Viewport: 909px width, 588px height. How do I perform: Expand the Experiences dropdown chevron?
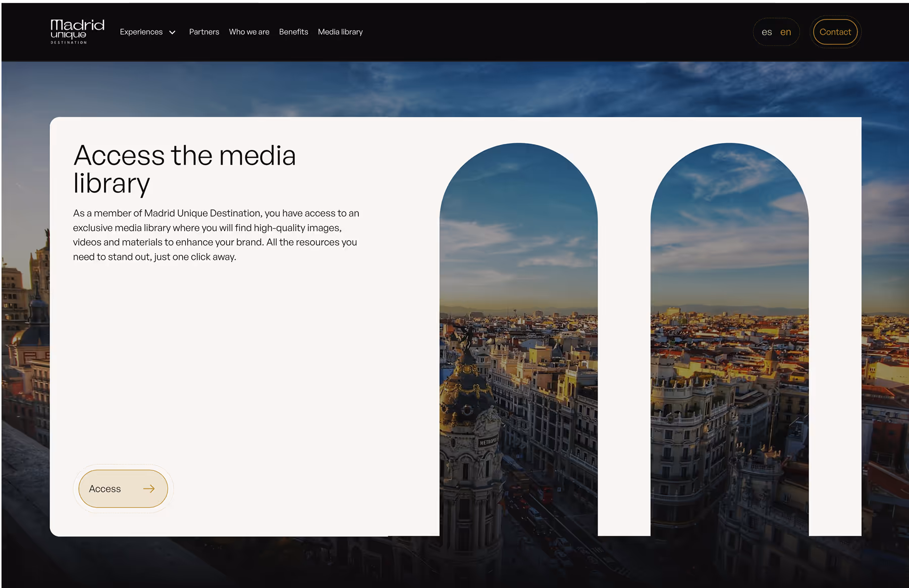172,32
